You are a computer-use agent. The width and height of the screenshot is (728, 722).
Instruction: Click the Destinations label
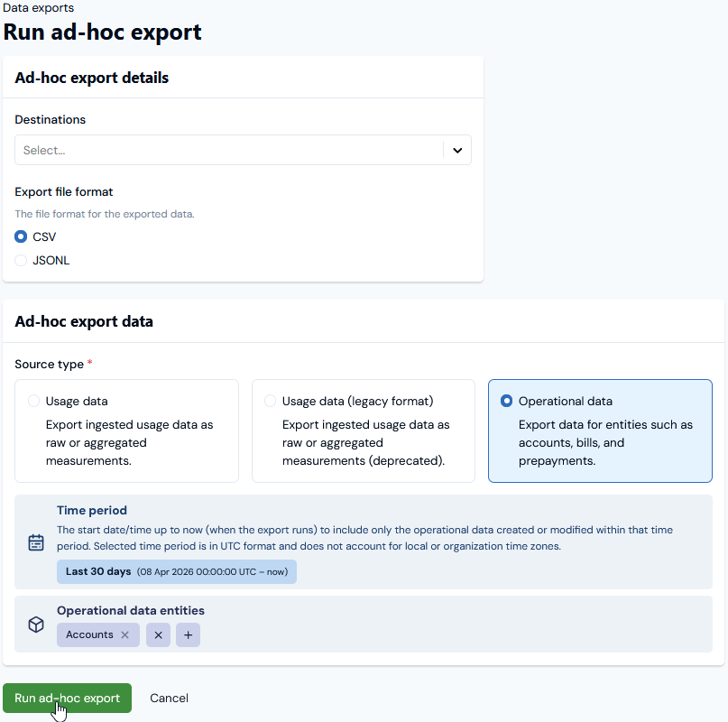pos(51,119)
